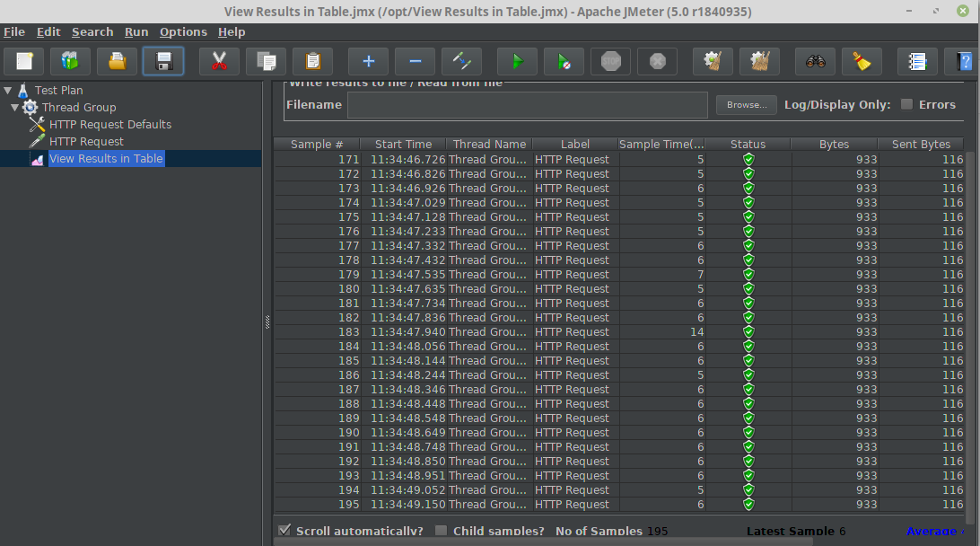Select sample row 195
980x546 pixels.
click(x=619, y=505)
